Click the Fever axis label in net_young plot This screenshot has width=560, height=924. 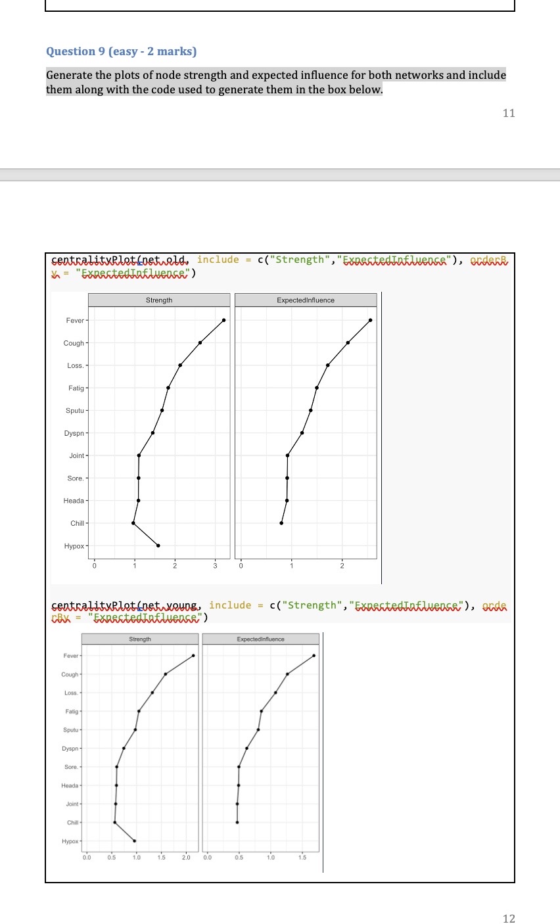[x=70, y=656]
